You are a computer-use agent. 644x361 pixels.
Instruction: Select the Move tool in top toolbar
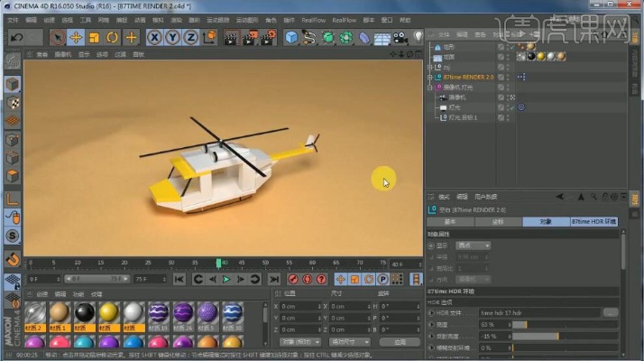[x=76, y=37]
